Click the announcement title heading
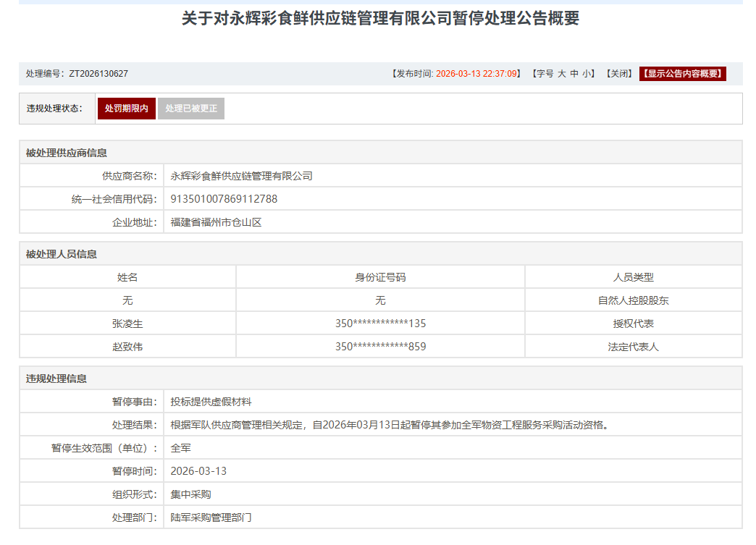This screenshot has height=545, width=756. pos(380,19)
